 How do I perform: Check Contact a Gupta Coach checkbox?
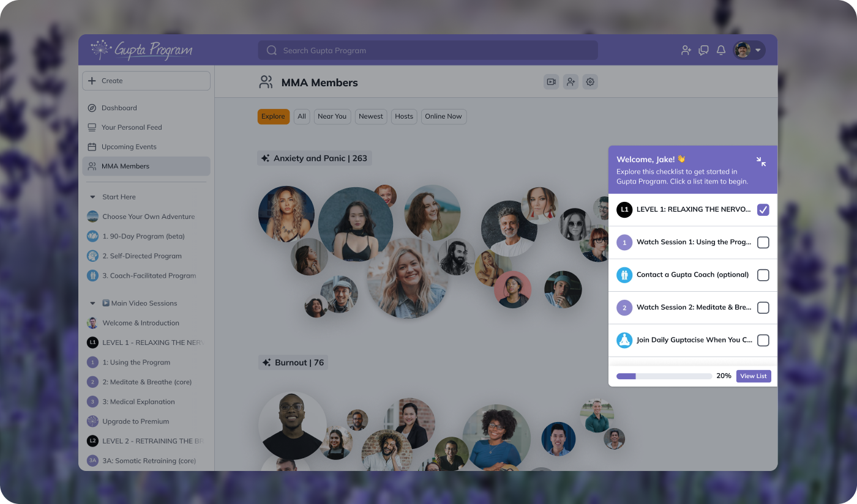pyautogui.click(x=763, y=275)
